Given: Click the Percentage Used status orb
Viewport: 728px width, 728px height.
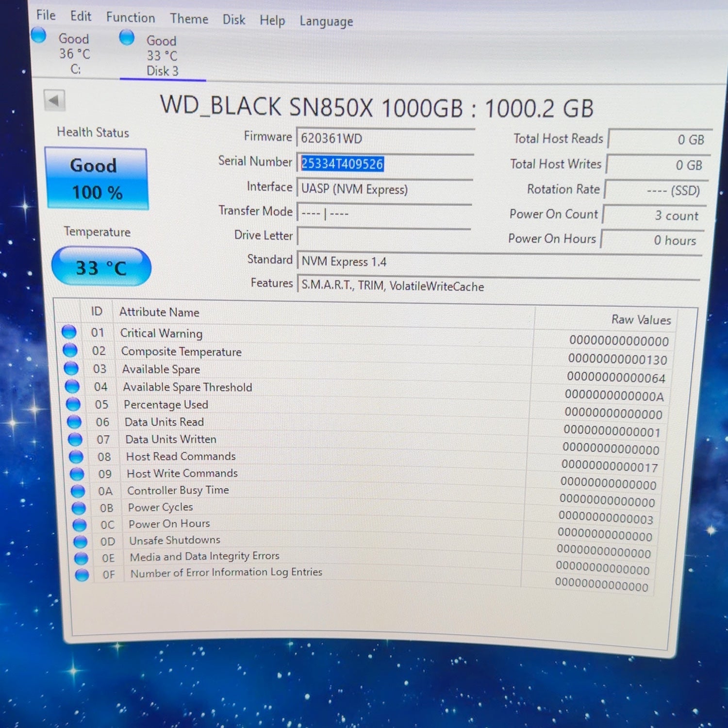Looking at the screenshot, I should pyautogui.click(x=73, y=404).
